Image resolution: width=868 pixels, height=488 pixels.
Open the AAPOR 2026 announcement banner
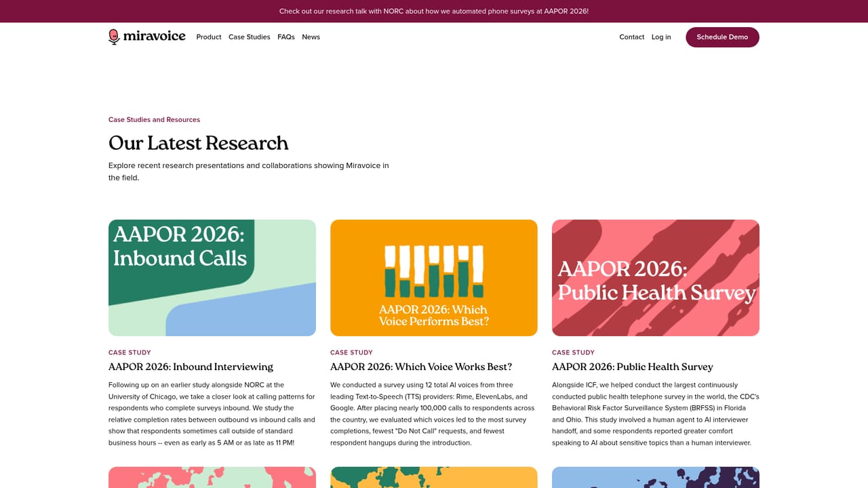434,12
